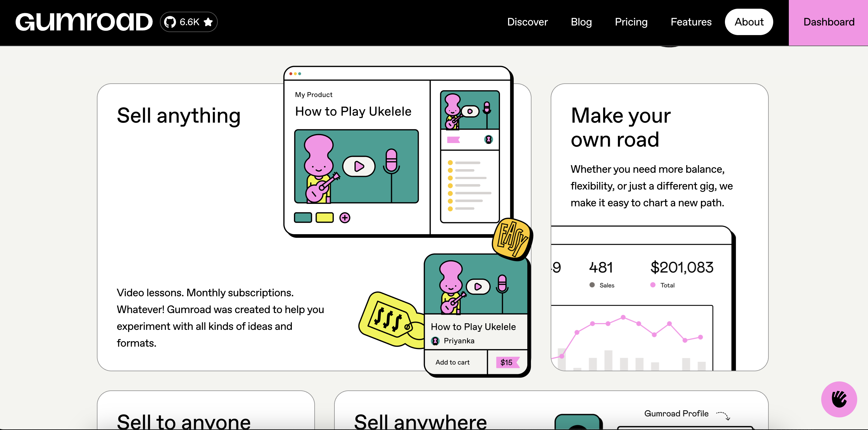
Task: Click the Gumroad logo
Action: [84, 22]
